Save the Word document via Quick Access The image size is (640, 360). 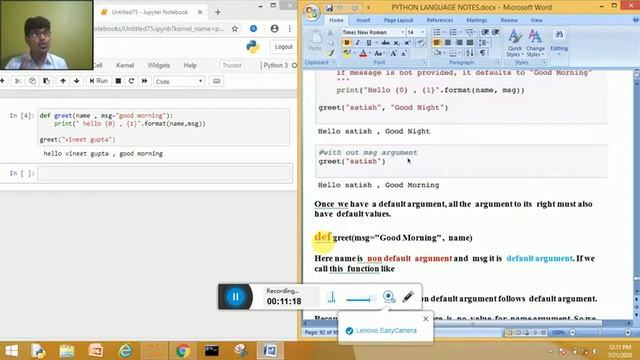(329, 7)
